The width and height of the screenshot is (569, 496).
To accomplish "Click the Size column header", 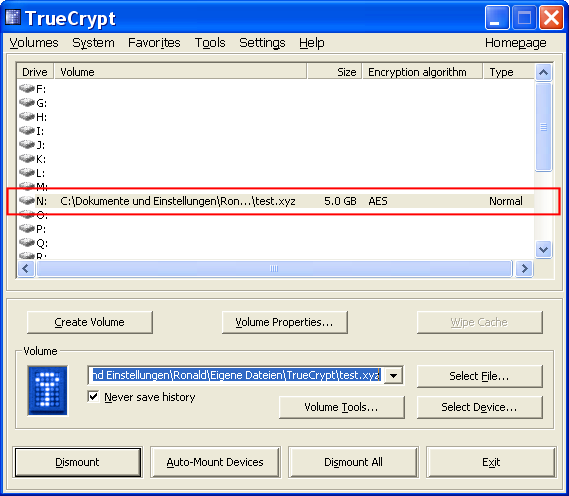I will coord(334,72).
